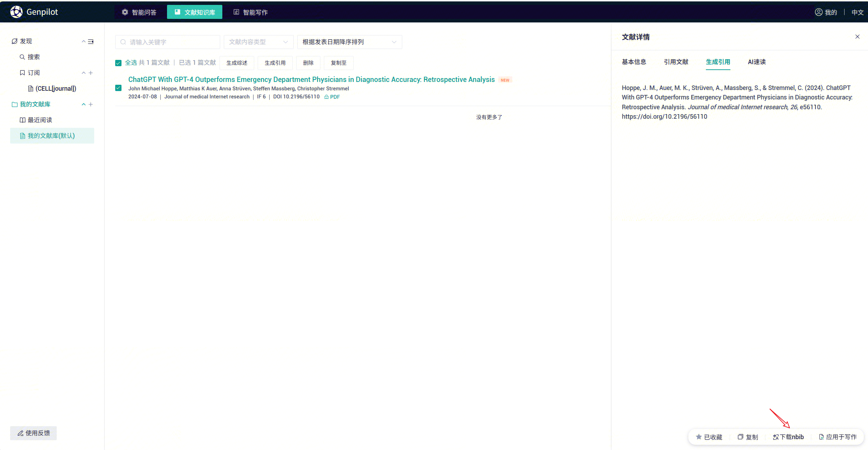Viewport: 868px width, 450px height.
Task: Click Journal of medical Internet research text
Action: tap(207, 97)
